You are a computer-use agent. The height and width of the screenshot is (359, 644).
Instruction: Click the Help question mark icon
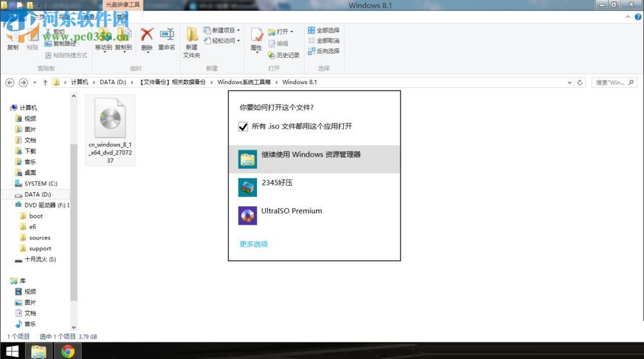pyautogui.click(x=638, y=17)
